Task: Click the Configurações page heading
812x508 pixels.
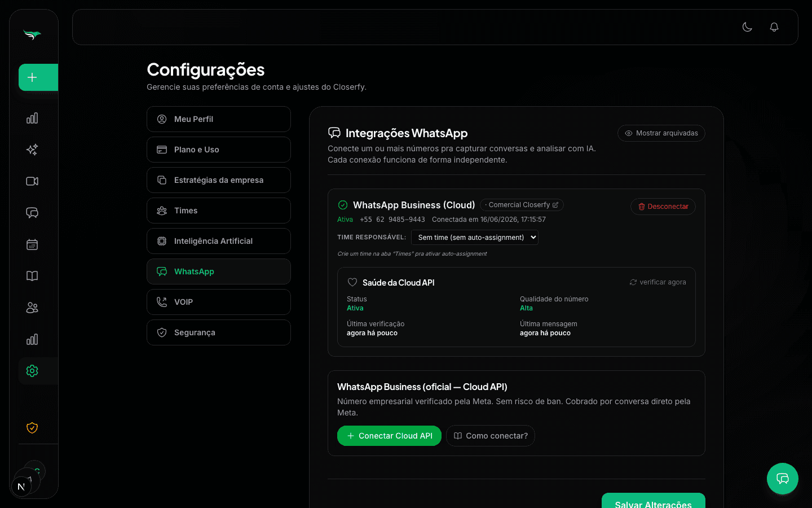Action: tap(206, 69)
